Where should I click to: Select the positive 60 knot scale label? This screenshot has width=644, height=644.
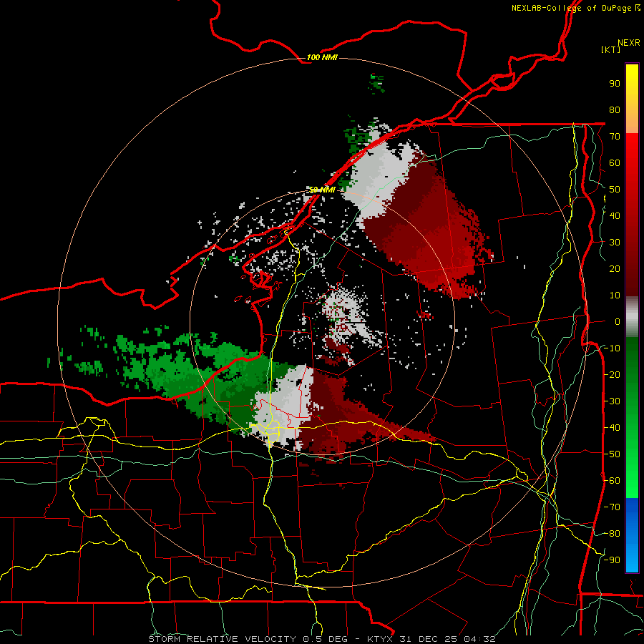tap(615, 162)
